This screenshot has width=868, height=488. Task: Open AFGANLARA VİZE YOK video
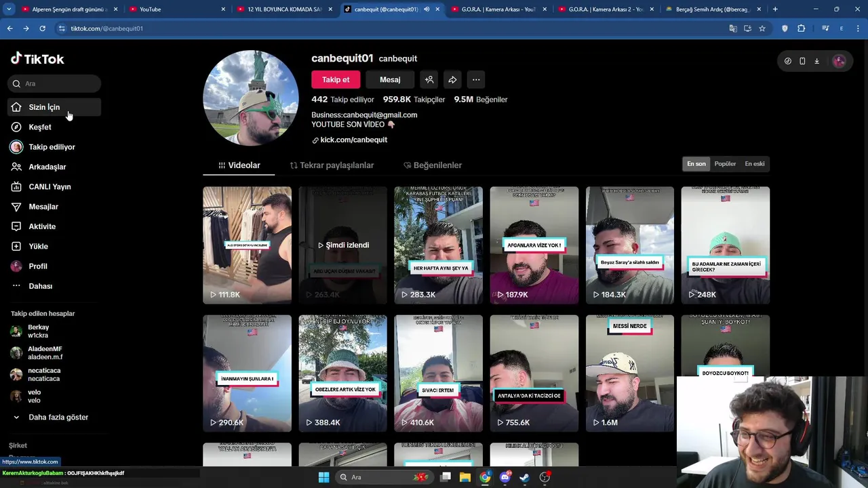click(534, 245)
